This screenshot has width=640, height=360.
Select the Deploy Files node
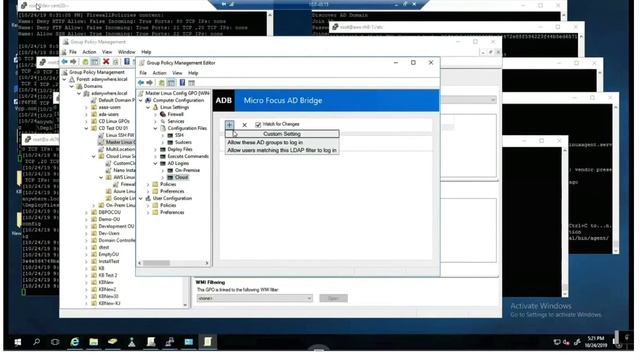coord(180,149)
